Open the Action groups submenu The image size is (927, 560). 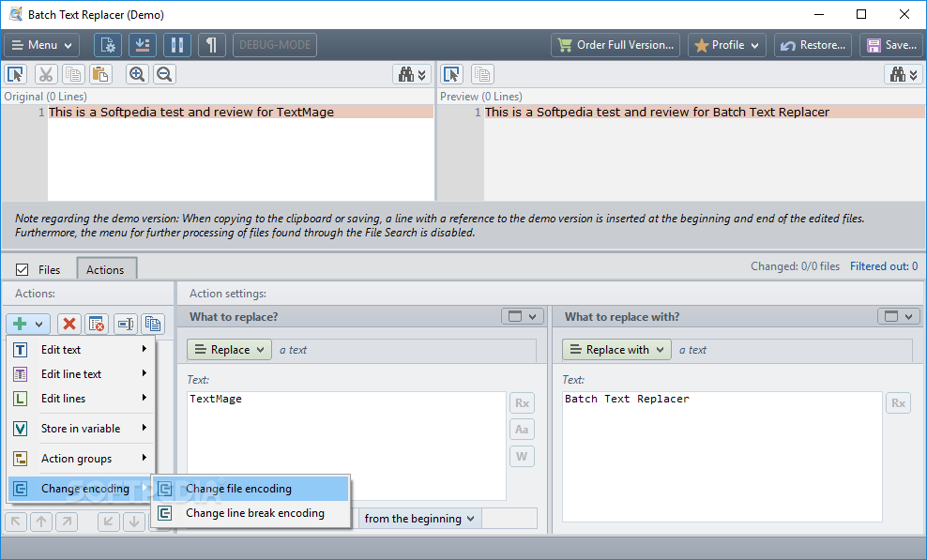(81, 459)
